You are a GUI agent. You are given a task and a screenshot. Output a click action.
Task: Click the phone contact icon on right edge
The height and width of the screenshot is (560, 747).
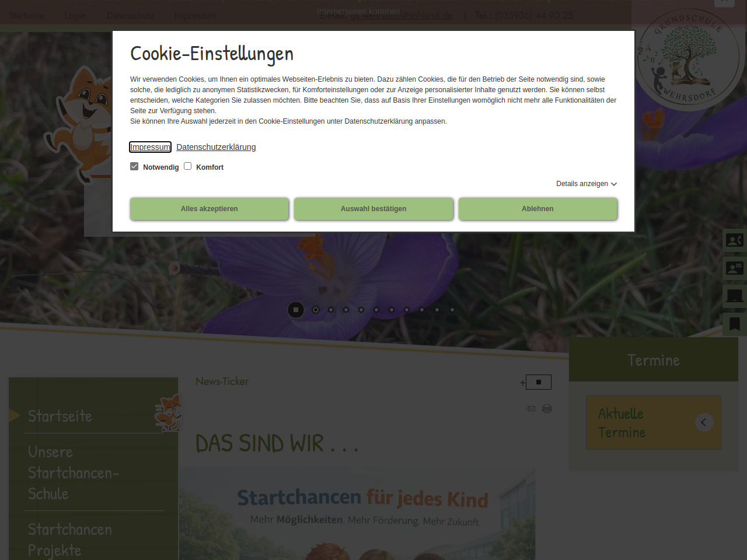[x=734, y=240]
